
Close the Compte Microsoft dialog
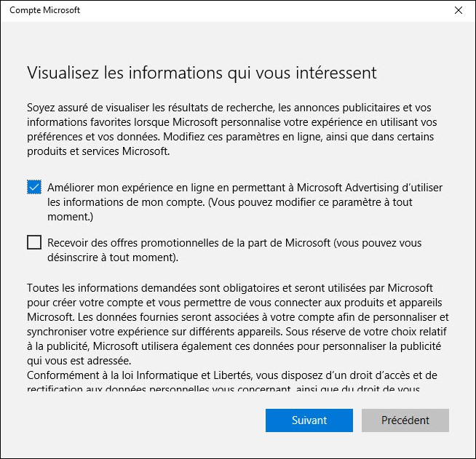pyautogui.click(x=458, y=11)
